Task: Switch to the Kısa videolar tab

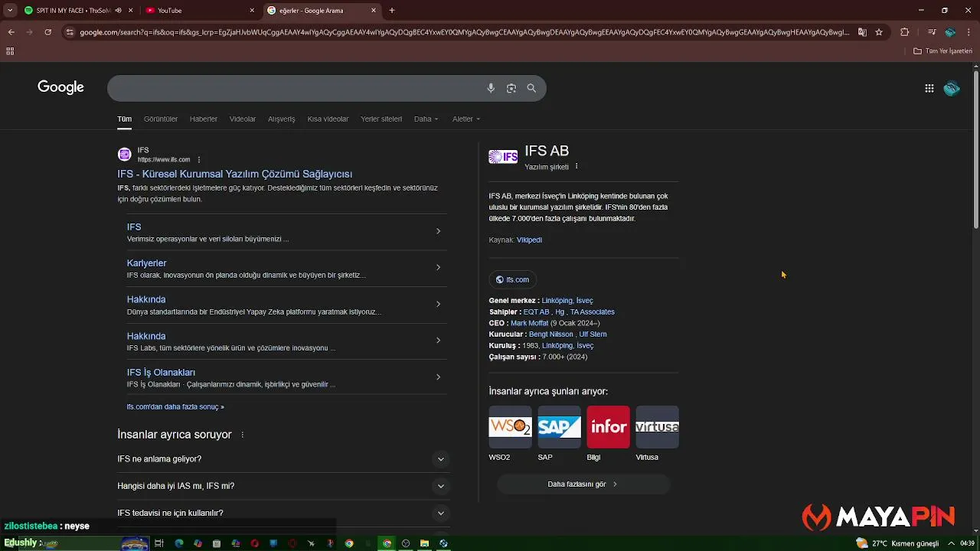Action: point(328,119)
